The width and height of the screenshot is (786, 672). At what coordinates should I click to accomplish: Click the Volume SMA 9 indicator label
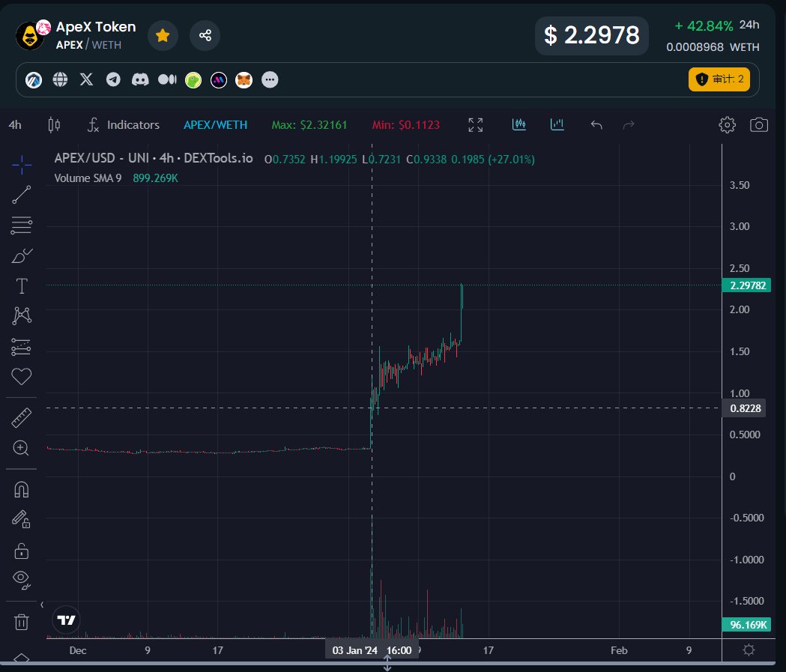[88, 178]
